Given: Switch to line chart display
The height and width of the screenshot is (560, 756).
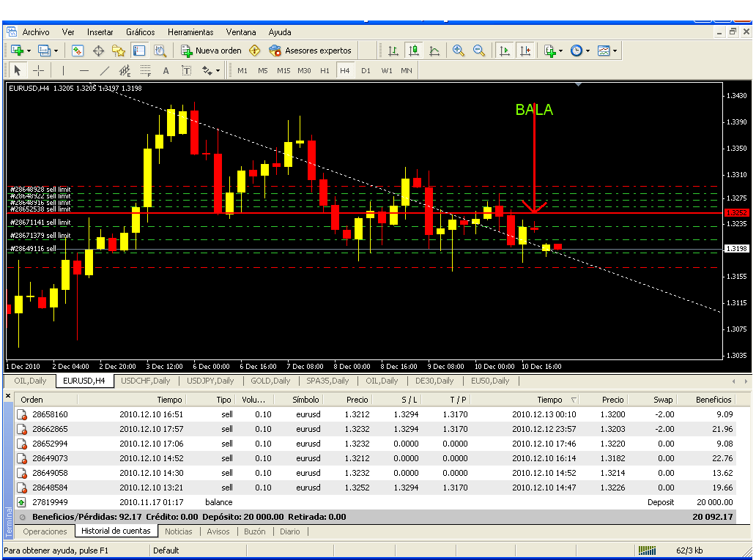Looking at the screenshot, I should point(434,51).
